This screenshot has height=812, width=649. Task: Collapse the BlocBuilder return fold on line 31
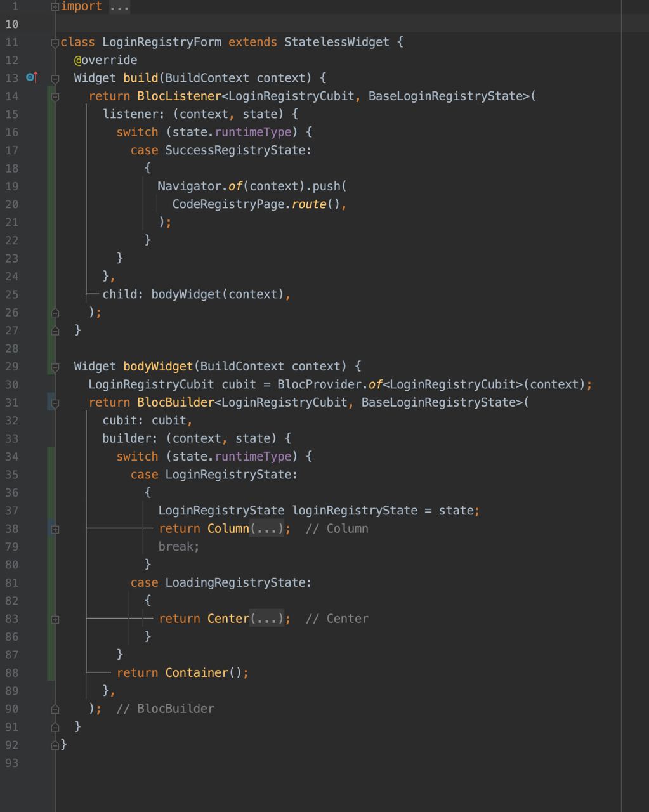coord(55,403)
